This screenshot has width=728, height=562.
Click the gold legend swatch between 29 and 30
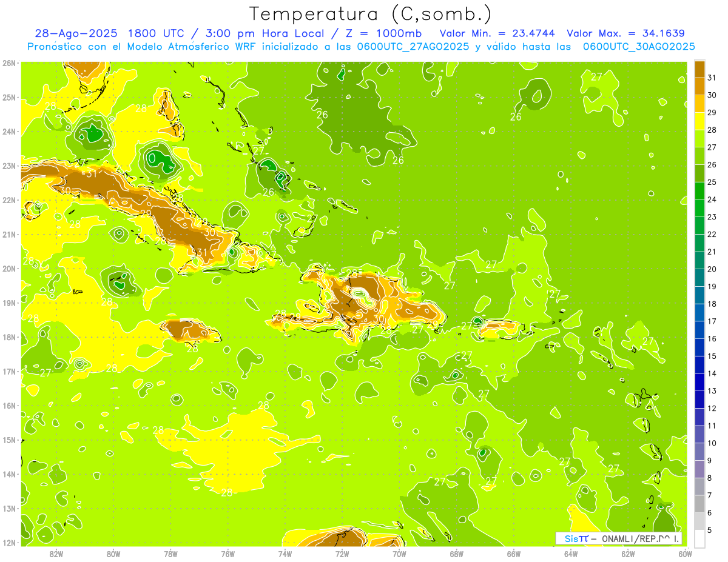point(699,103)
